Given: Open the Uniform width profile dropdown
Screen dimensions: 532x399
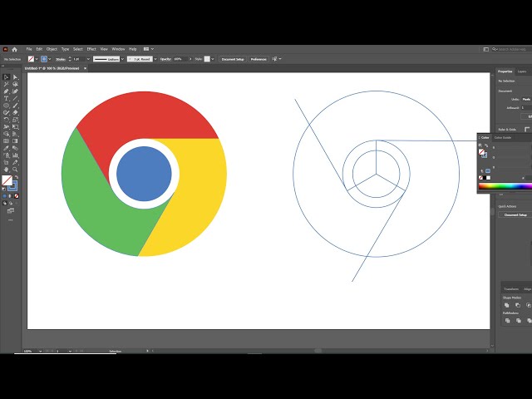Looking at the screenshot, I should [x=122, y=59].
